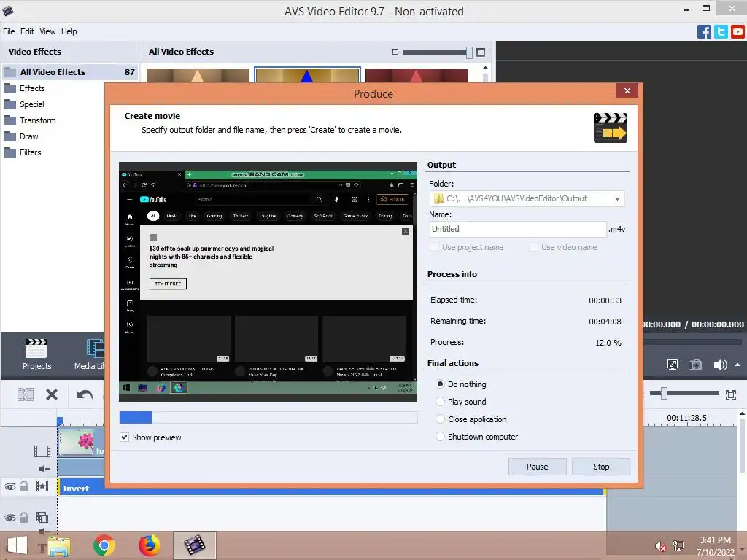Open the Help menu
Image resolution: width=747 pixels, height=560 pixels.
click(69, 31)
